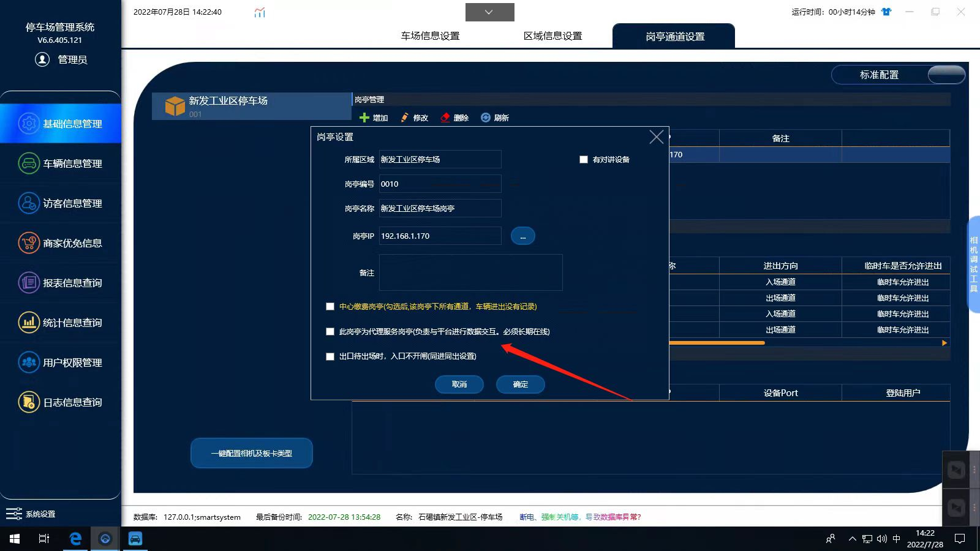The height and width of the screenshot is (551, 980).
Task: Select the first 入场通道 row cell
Action: (x=780, y=282)
